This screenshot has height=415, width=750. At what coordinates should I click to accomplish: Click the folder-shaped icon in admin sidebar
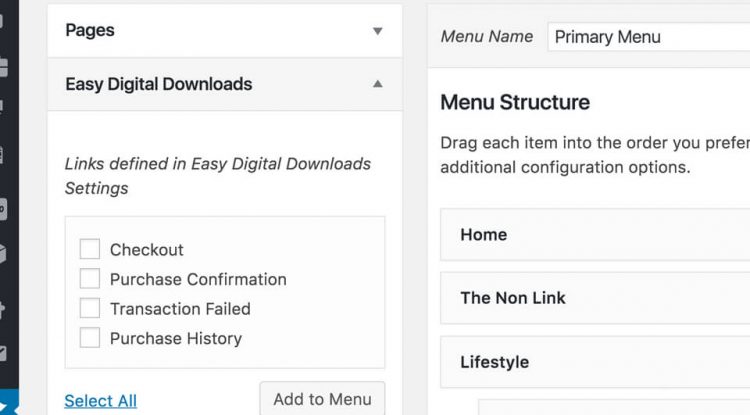tap(4, 68)
